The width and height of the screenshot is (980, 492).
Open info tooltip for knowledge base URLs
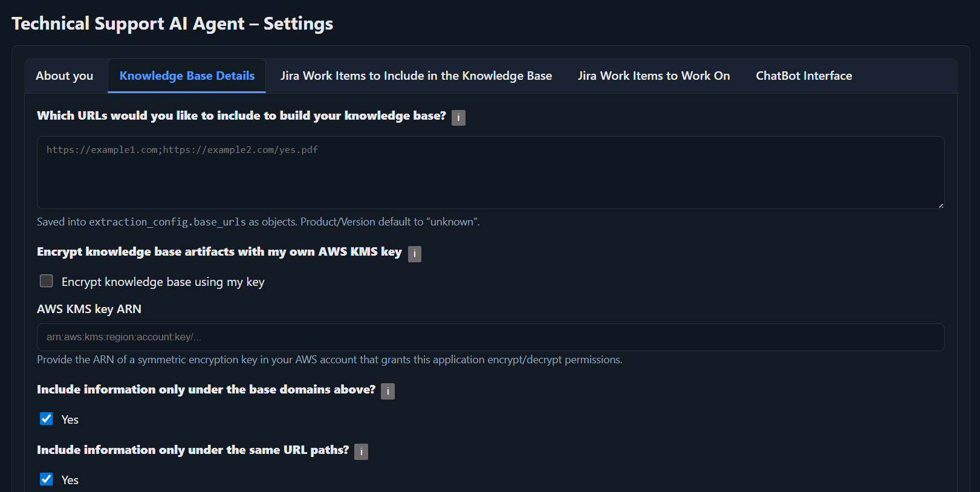[x=458, y=117]
